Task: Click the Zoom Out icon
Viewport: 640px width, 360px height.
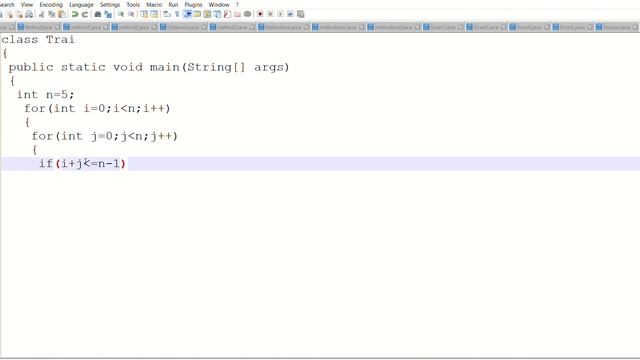Action: point(131,14)
